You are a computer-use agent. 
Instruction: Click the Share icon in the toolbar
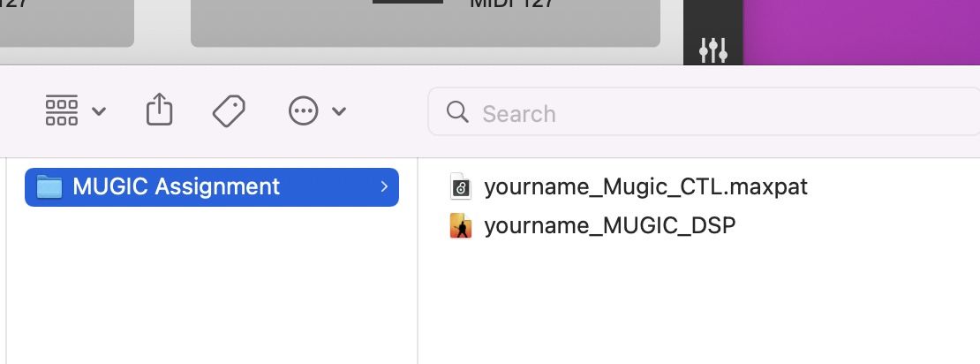(x=159, y=110)
